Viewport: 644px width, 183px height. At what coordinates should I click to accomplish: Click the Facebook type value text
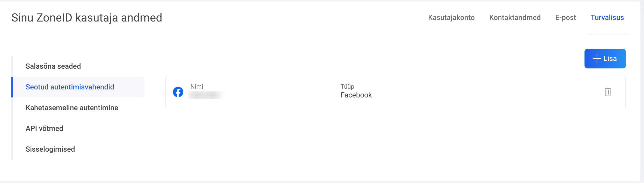click(356, 95)
